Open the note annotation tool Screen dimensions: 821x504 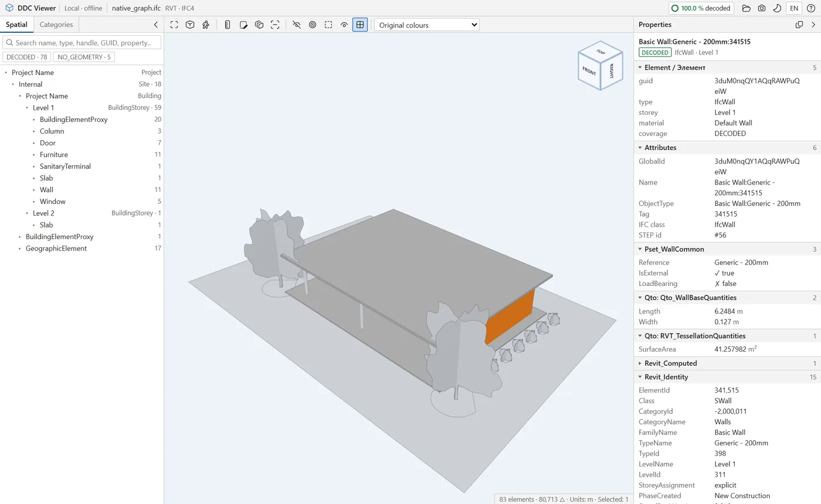243,25
